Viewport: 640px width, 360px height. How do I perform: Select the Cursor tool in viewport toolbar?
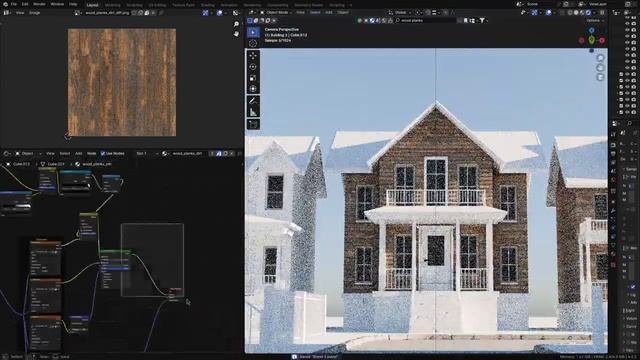[253, 43]
